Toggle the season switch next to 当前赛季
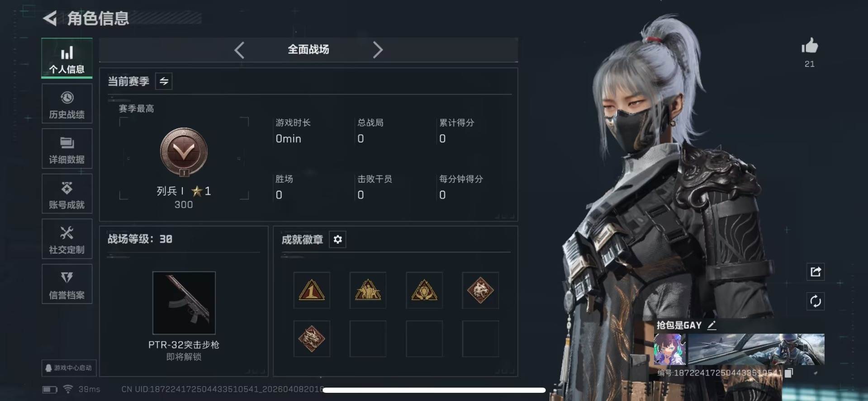This screenshot has height=401, width=868. [164, 81]
